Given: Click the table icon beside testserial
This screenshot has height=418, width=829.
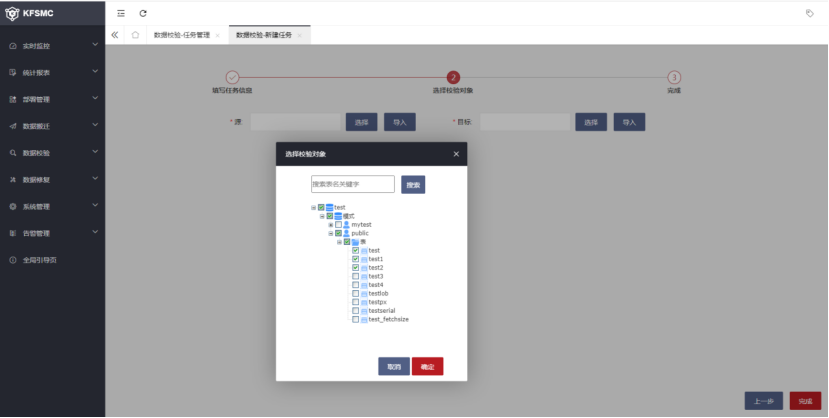Looking at the screenshot, I should click(364, 311).
